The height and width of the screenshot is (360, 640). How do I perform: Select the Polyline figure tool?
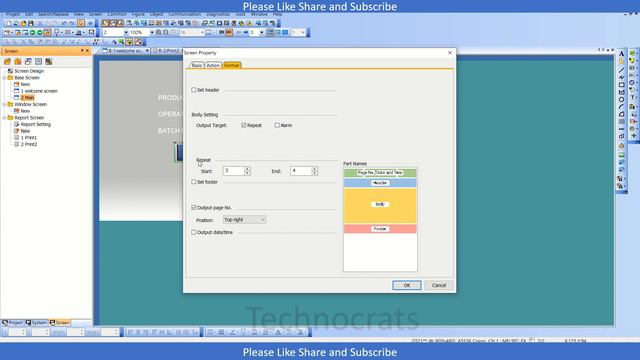[x=621, y=77]
